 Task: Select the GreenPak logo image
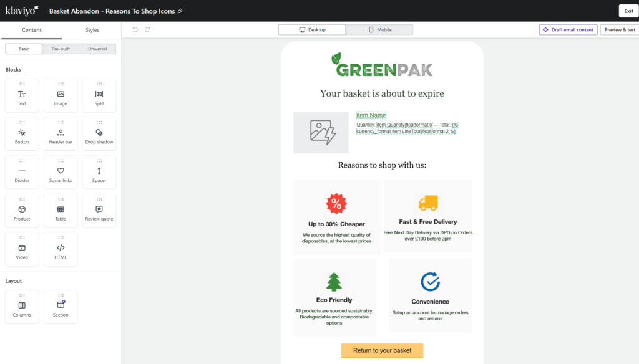[382, 65]
